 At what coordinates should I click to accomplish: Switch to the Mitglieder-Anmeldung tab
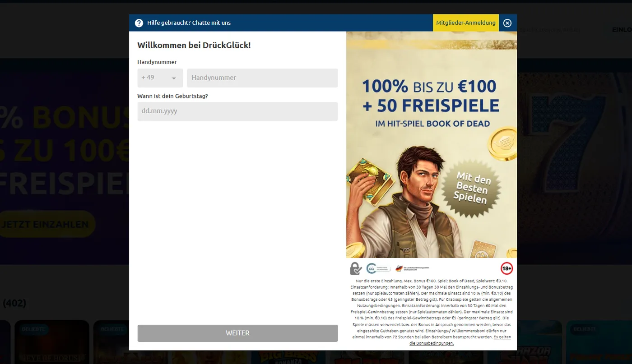click(466, 23)
